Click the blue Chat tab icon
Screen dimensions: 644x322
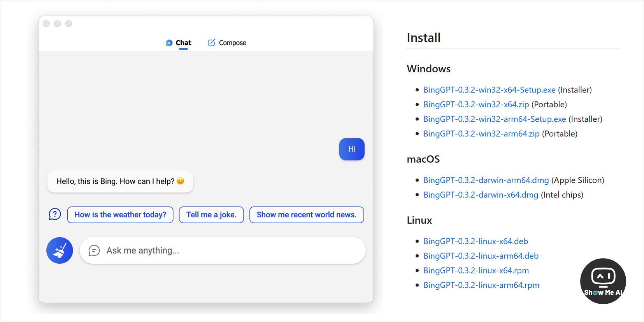pos(169,43)
